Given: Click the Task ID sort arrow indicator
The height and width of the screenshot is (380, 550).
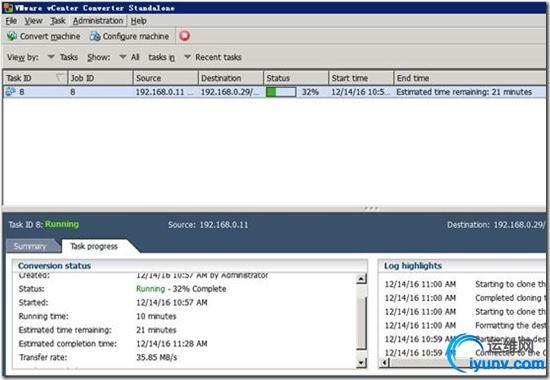Looking at the screenshot, I should [x=60, y=77].
